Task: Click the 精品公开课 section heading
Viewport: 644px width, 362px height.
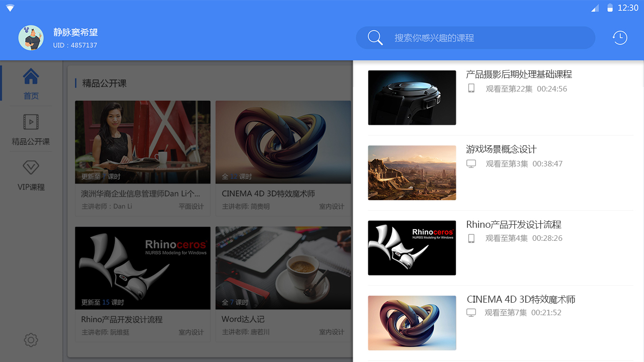Action: tap(105, 83)
